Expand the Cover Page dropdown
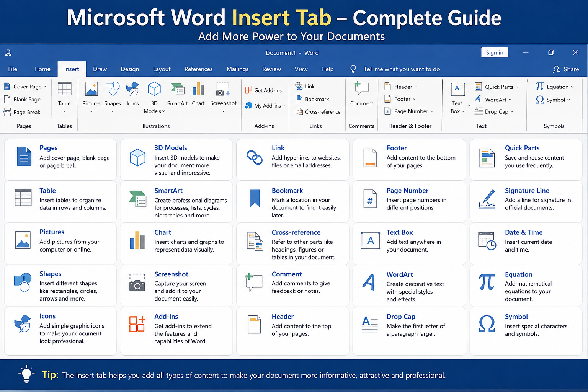Viewport: 588px width, 392px height. coord(45,87)
